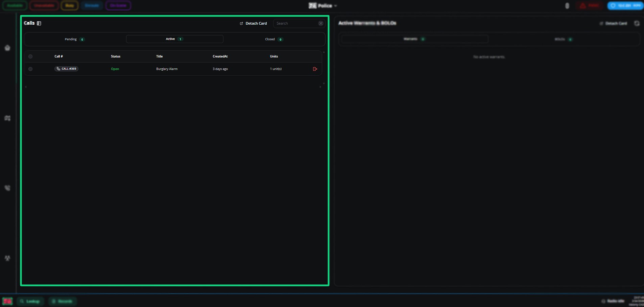Switch to the Closed calls tab

pyautogui.click(x=274, y=39)
